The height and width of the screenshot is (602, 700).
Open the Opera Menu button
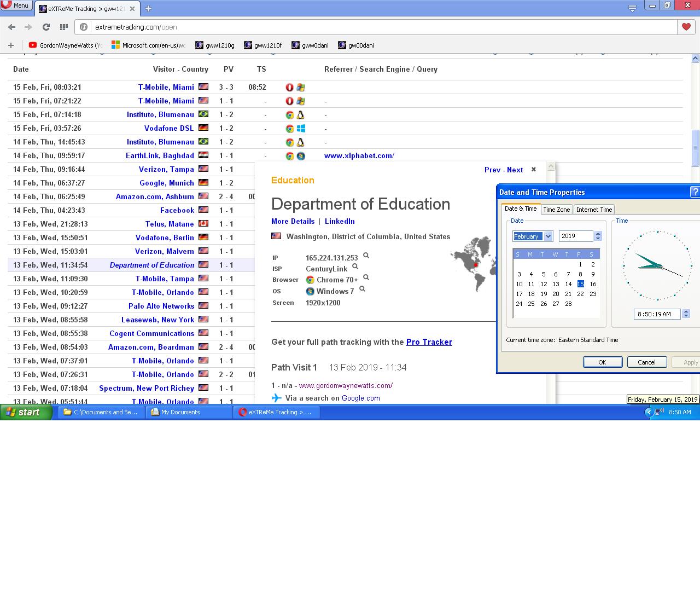pos(15,5)
